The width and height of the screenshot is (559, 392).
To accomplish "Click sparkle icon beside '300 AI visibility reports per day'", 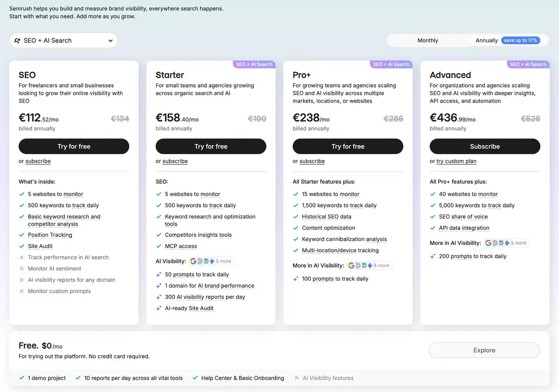I will [159, 297].
